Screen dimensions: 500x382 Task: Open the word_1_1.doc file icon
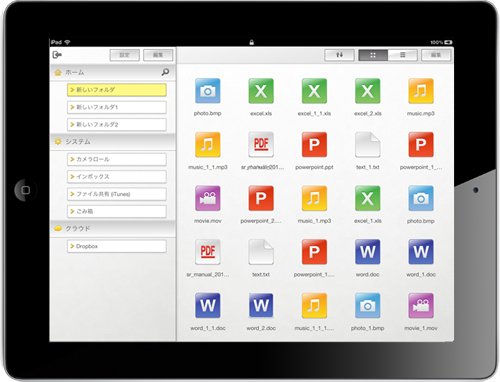pos(208,306)
